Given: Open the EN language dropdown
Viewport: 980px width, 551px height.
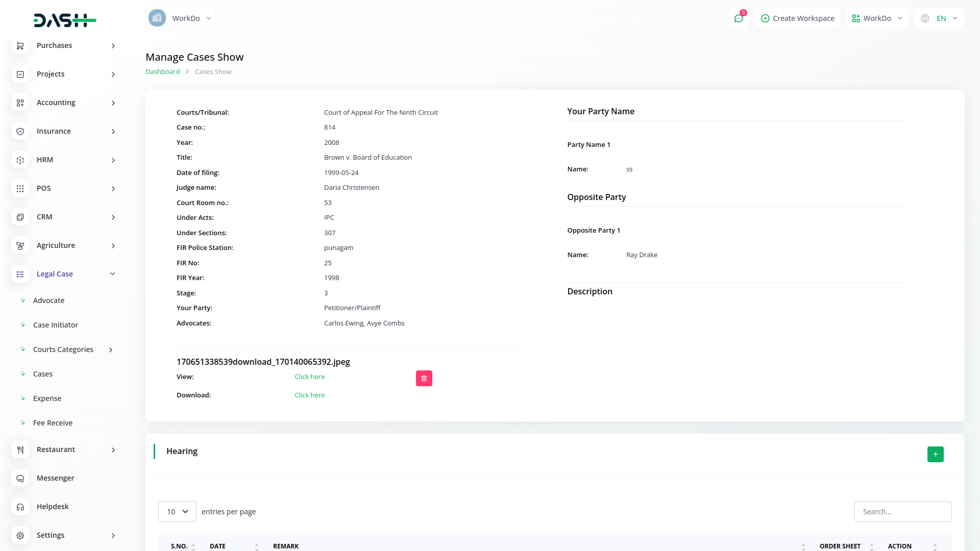Looking at the screenshot, I should click(x=939, y=18).
